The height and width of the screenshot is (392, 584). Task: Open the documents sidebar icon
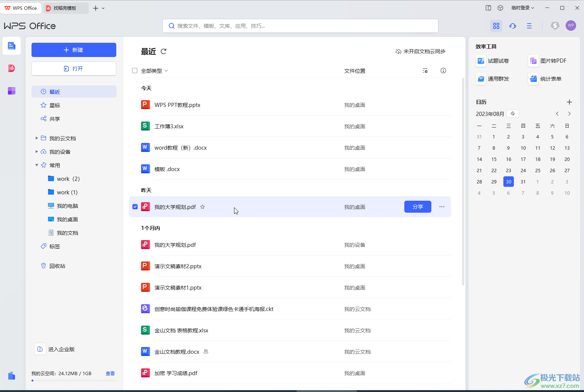click(12, 46)
